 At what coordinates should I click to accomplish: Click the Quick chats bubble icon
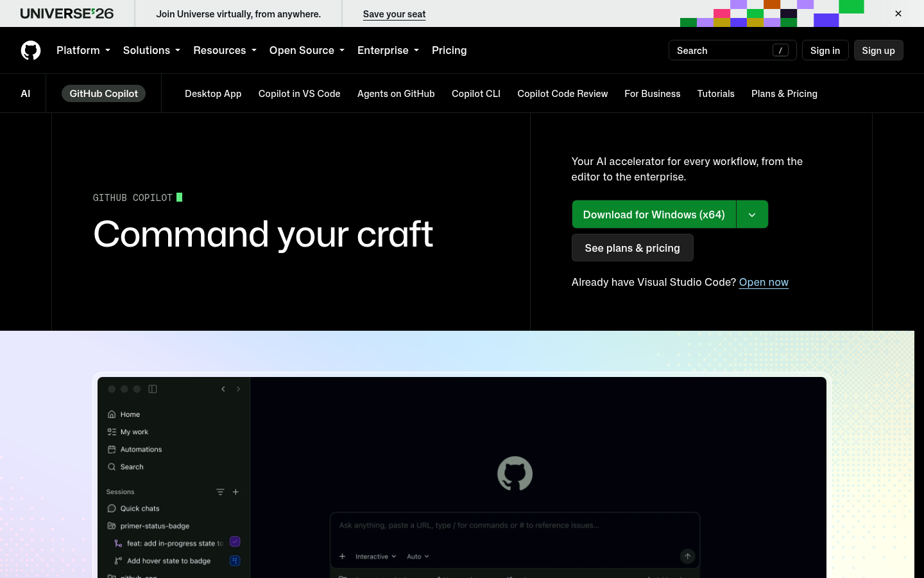coord(112,509)
